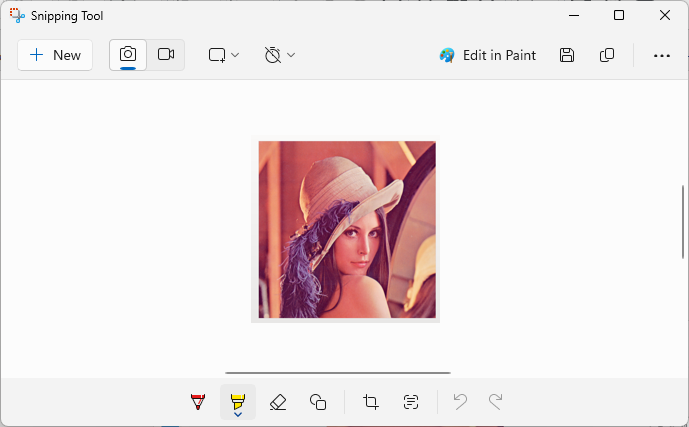Open the See more three-dots menu
The image size is (689, 427).
pos(662,56)
